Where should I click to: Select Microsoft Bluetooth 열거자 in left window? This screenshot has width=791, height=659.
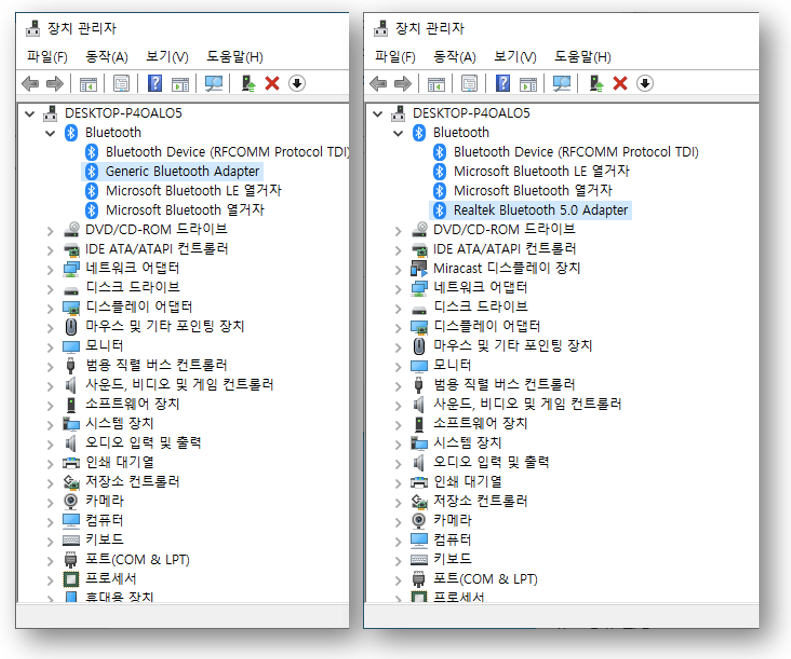click(185, 210)
